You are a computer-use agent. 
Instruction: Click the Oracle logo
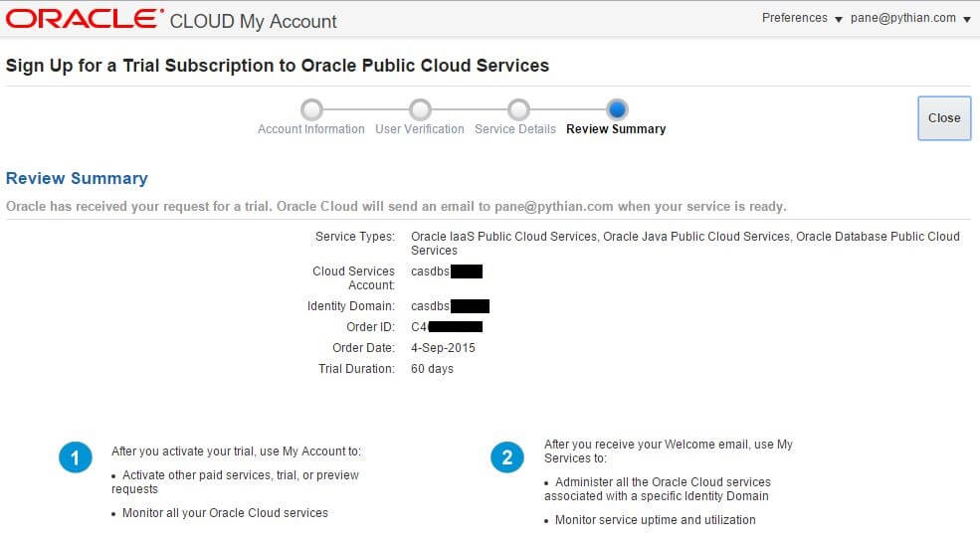(x=85, y=19)
